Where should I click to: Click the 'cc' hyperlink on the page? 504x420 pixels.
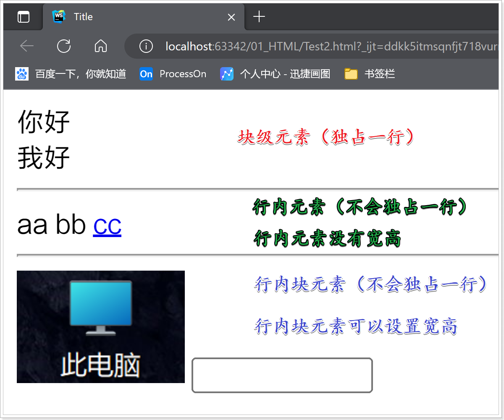point(107,225)
